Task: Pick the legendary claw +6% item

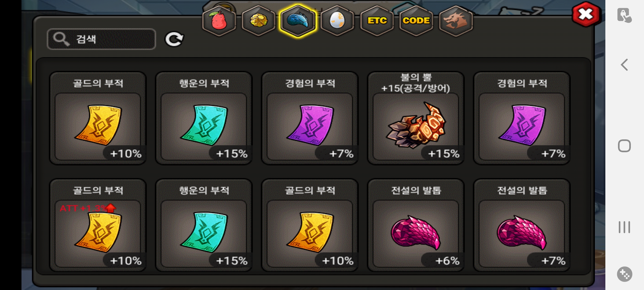Action: coord(416,225)
